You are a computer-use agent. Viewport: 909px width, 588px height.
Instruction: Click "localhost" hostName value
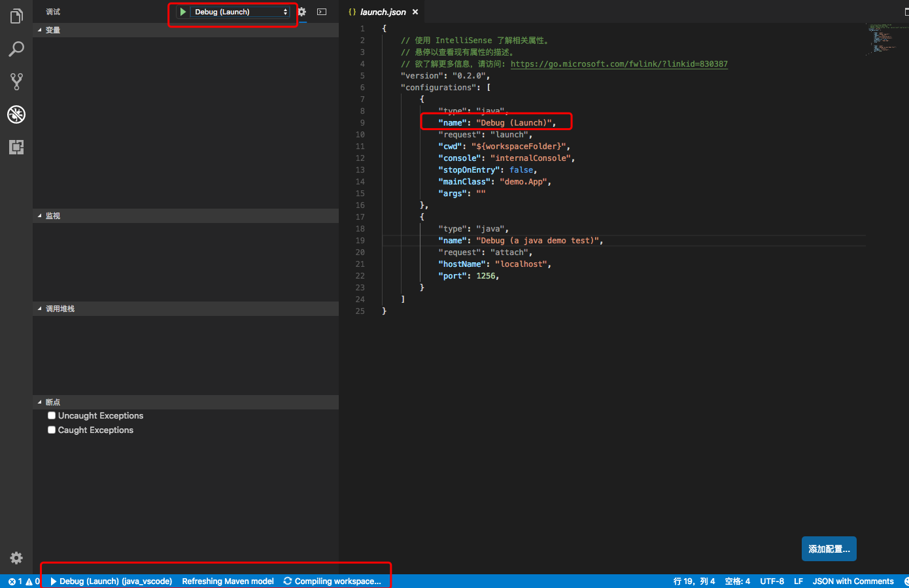521,264
